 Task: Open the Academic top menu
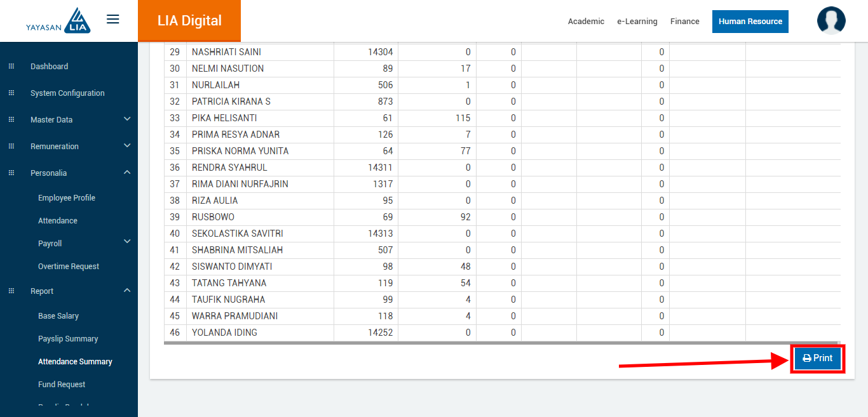[586, 22]
